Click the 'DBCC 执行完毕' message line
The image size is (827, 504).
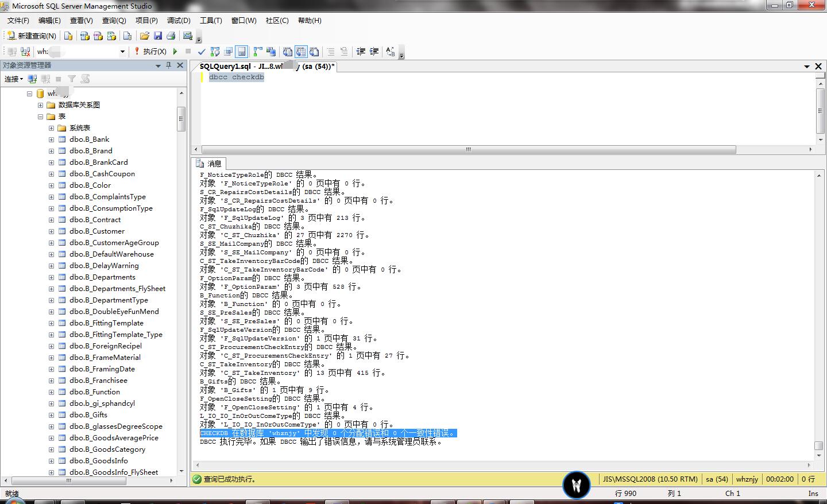322,442
